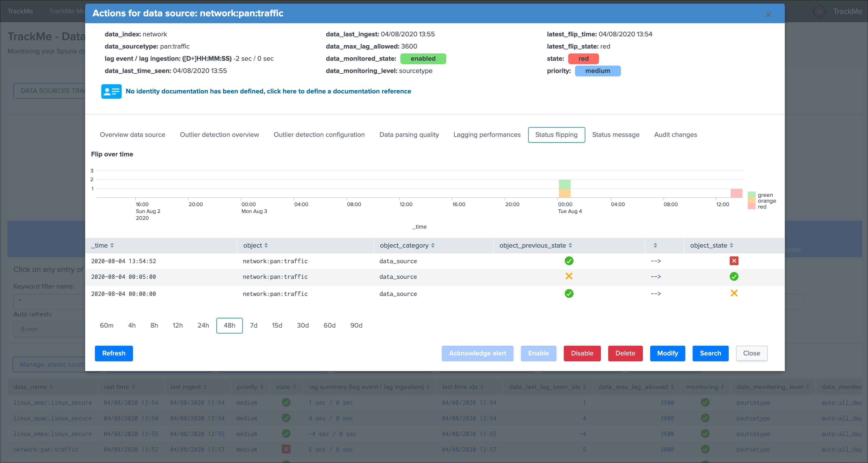Sort table by object_state column
The image size is (868, 463).
click(711, 246)
